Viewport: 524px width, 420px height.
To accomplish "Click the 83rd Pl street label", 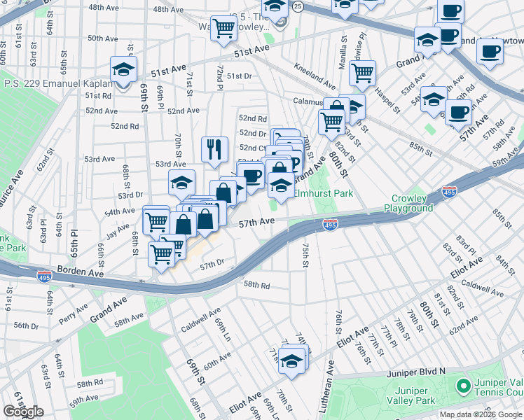I will (466, 245).
